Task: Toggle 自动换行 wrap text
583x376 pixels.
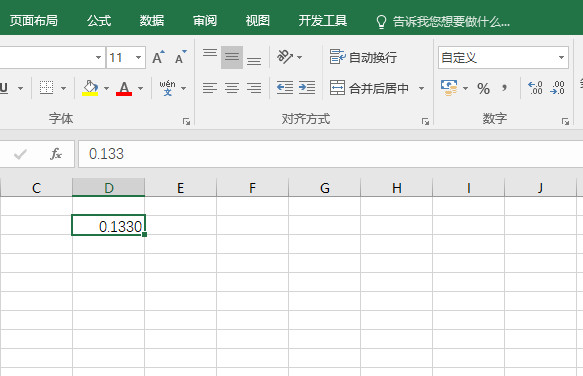Action: (363, 57)
